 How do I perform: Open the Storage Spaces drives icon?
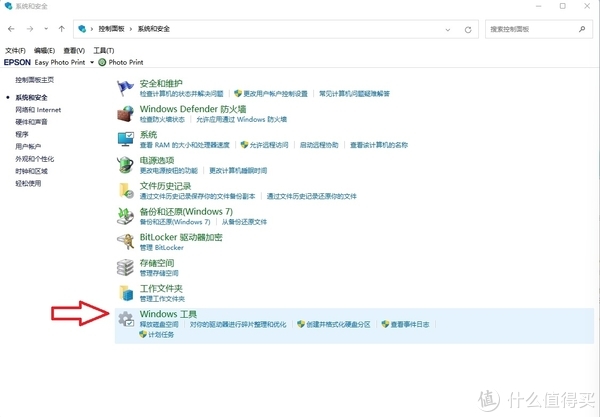pos(125,267)
